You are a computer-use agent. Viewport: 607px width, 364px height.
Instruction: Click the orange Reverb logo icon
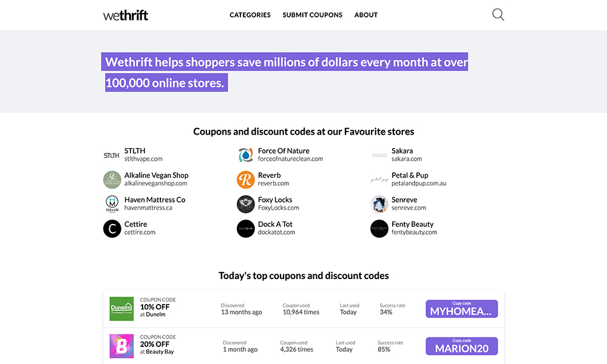click(245, 180)
